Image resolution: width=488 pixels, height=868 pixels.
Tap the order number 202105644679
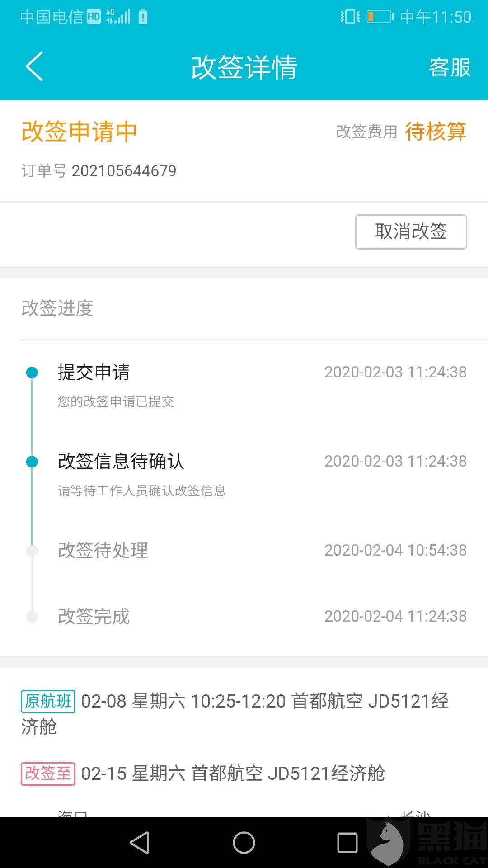pos(124,171)
